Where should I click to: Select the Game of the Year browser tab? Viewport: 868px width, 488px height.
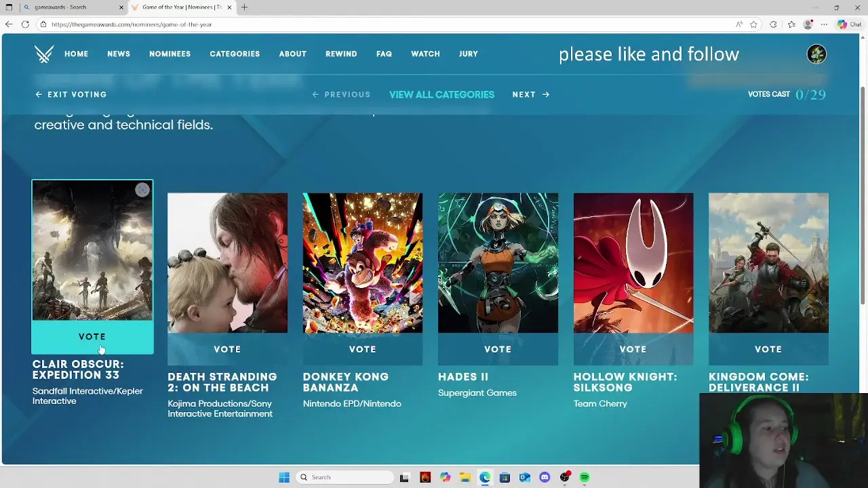tap(180, 7)
